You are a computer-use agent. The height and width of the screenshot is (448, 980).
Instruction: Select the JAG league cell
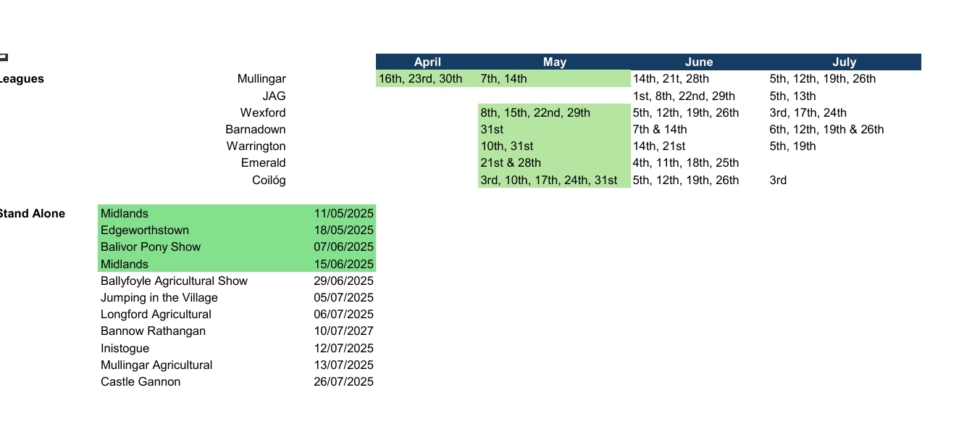[x=274, y=96]
